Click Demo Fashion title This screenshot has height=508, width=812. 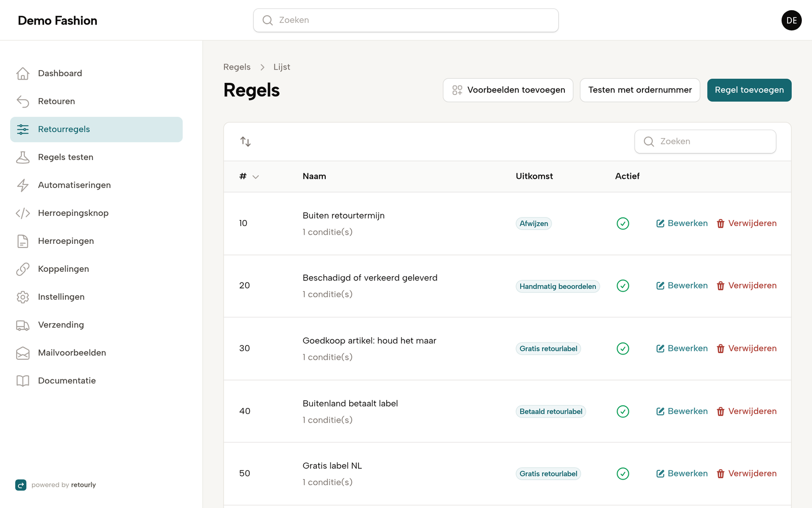pyautogui.click(x=57, y=20)
